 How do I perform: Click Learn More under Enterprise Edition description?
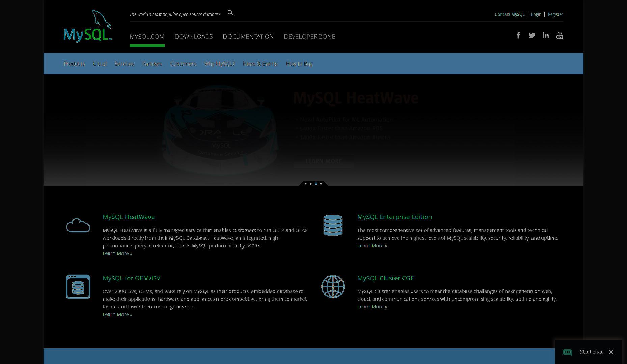click(372, 246)
